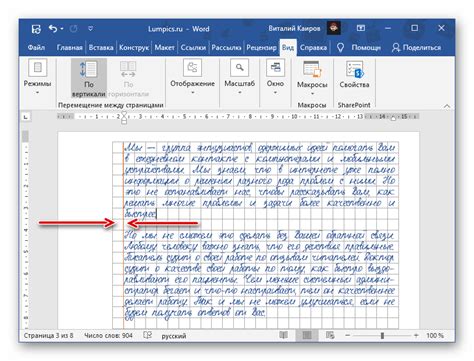
Task: Click the autosave icon in title bar
Action: pos(36,29)
